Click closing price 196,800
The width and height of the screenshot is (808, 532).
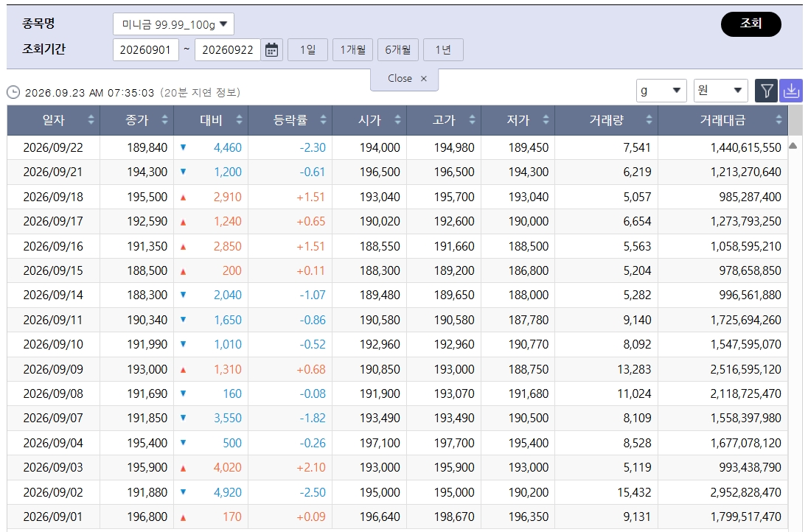[147, 517]
